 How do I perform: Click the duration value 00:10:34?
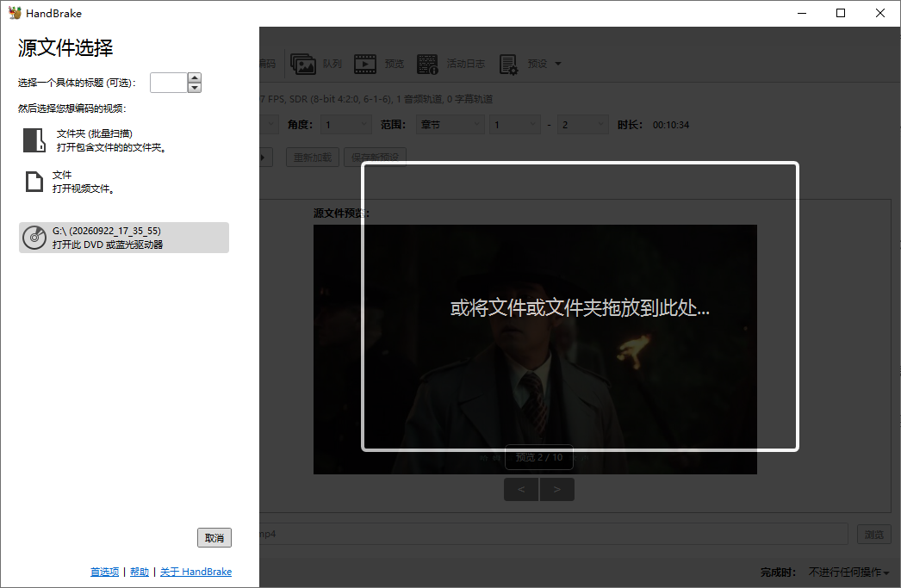(670, 125)
